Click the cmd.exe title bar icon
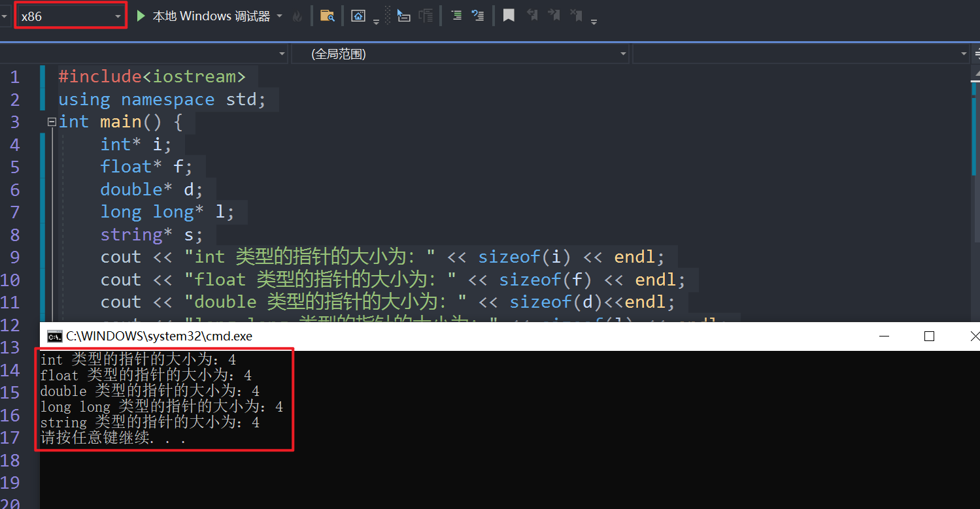Screen dimensions: 980x509 [x=54, y=337]
